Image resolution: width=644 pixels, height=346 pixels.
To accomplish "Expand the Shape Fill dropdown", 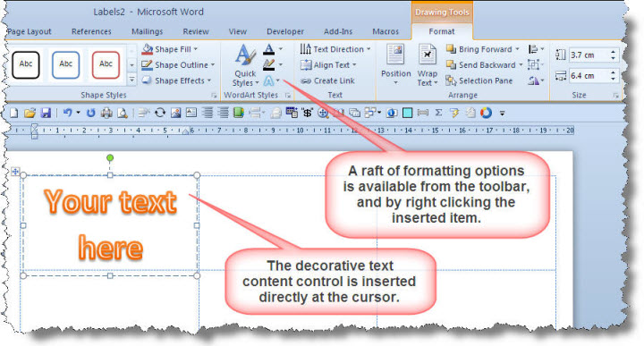I will pos(170,49).
